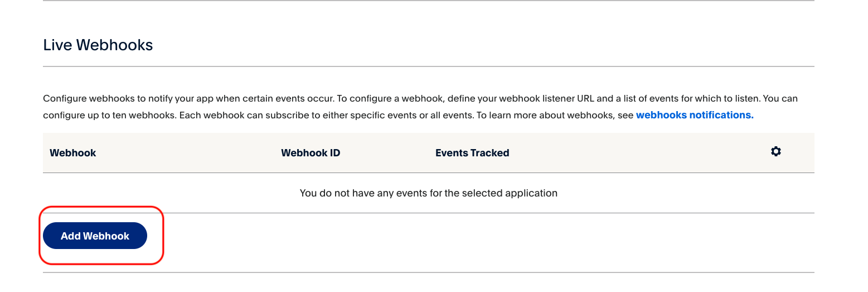Select the Webhook ID column header
Screen dimensions: 868x292
311,153
